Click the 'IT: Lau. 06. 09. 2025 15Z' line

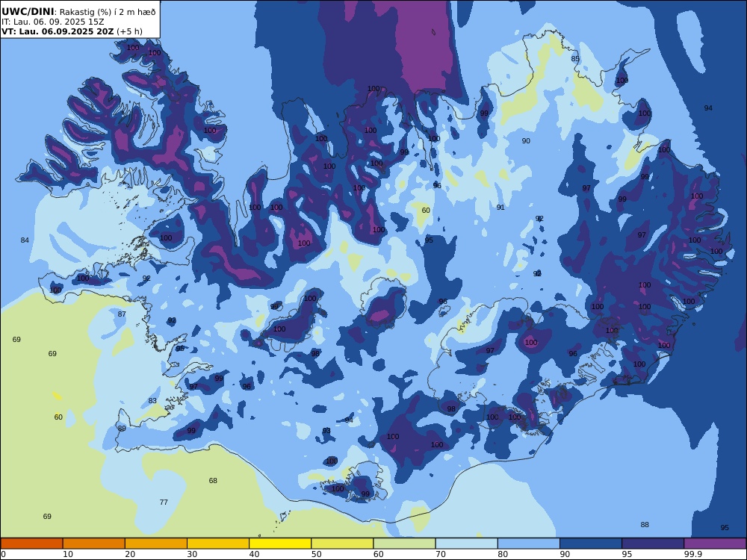tap(53, 22)
